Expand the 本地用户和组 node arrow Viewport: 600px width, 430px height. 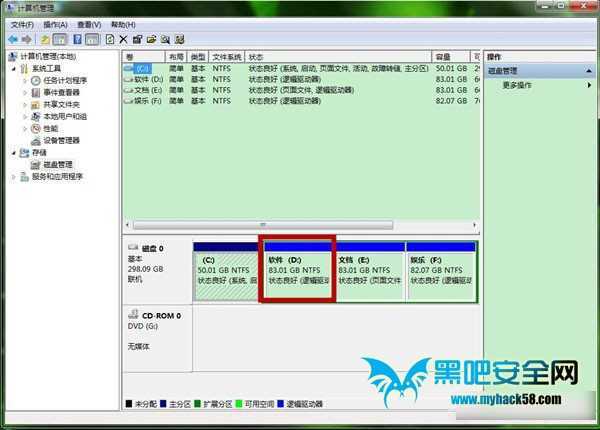[x=24, y=116]
